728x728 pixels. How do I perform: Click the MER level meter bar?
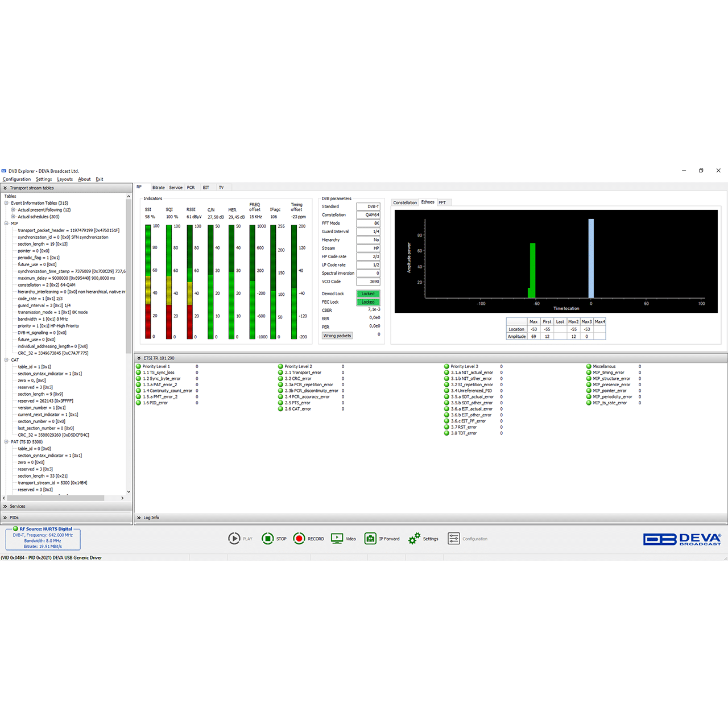click(231, 282)
